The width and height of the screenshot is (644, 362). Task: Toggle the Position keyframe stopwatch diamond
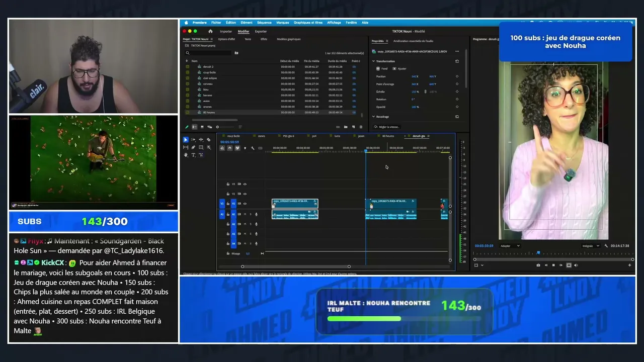[457, 76]
